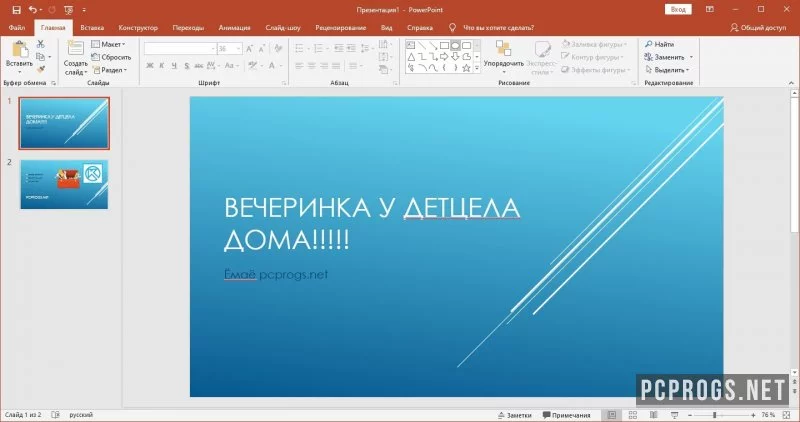Toggle Italic (К) formatting

pos(162,65)
